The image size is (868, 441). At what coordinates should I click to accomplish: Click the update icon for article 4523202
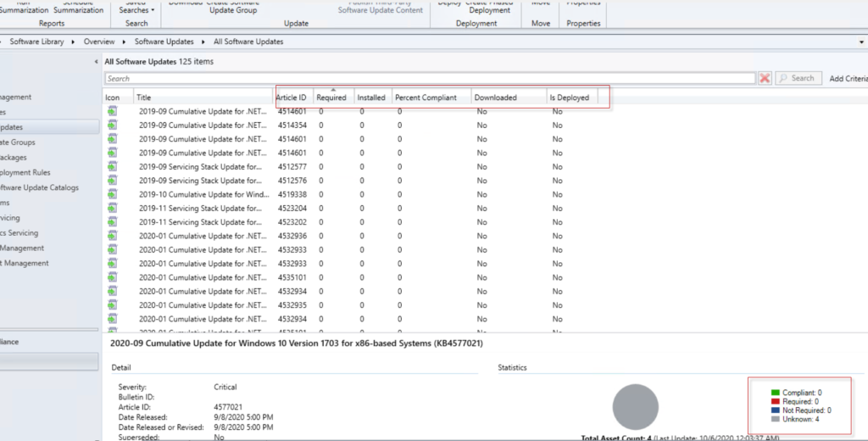tap(113, 222)
